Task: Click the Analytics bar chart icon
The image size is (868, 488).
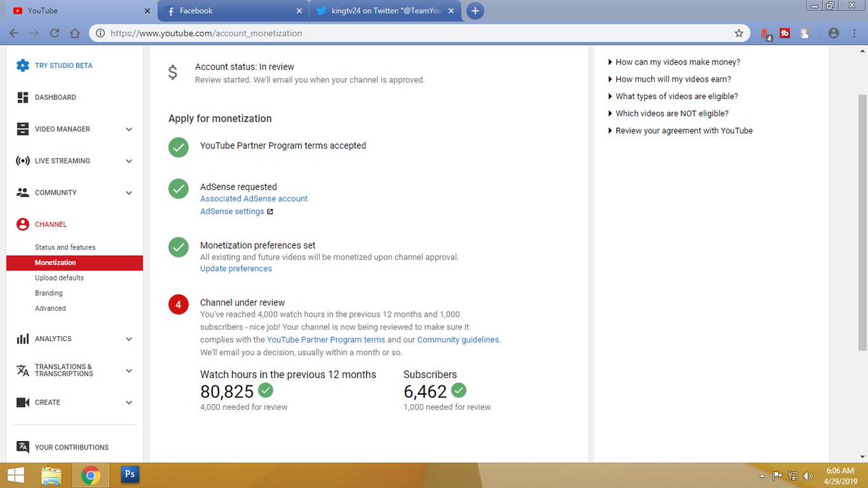Action: click(22, 338)
